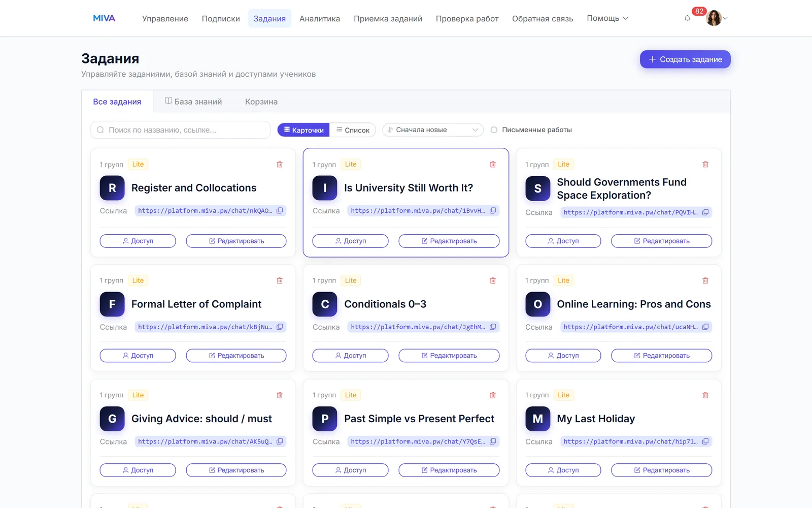The image size is (812, 508).
Task: Copy link of Online Learning: Pros and Cons
Action: pos(705,327)
